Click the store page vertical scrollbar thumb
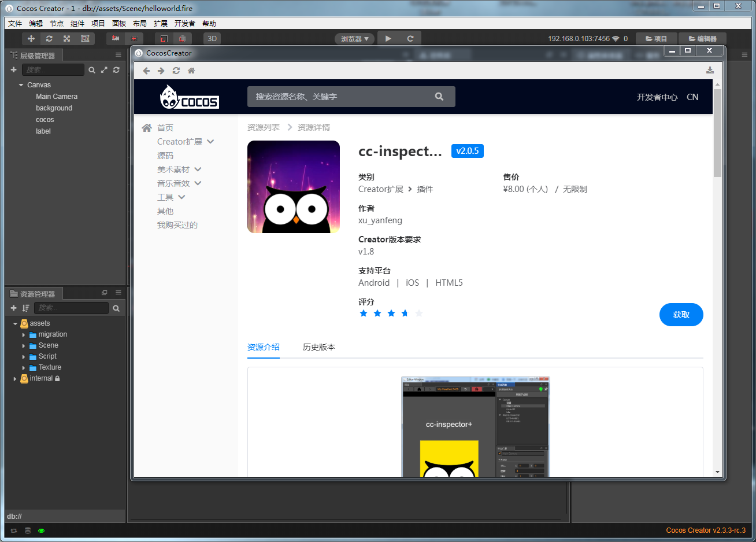This screenshot has width=756, height=542. 717,133
